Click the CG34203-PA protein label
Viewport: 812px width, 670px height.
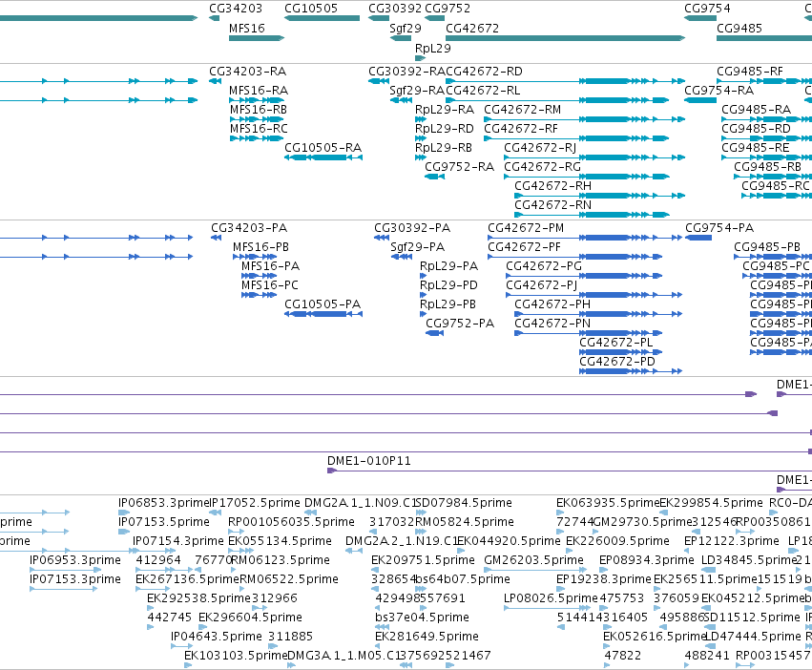(249, 227)
